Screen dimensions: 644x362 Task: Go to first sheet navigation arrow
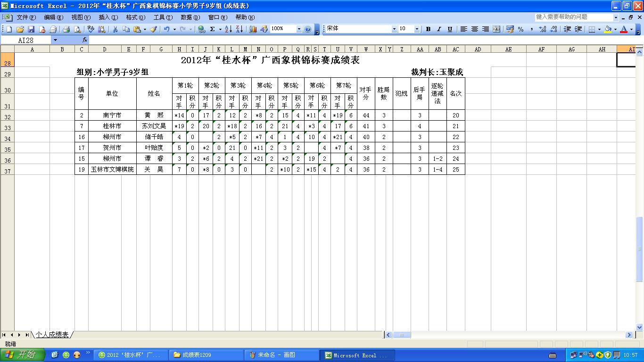[x=4, y=335]
